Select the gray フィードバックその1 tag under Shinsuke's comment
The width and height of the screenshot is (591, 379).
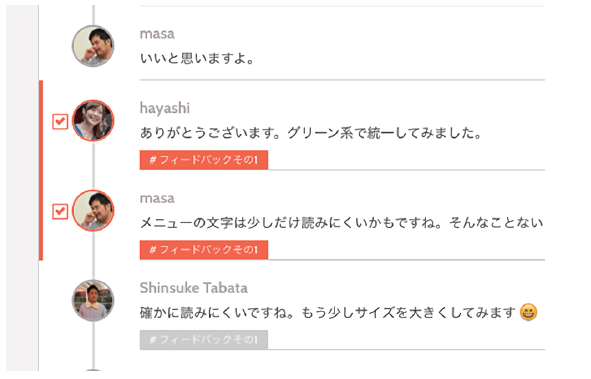tap(204, 340)
